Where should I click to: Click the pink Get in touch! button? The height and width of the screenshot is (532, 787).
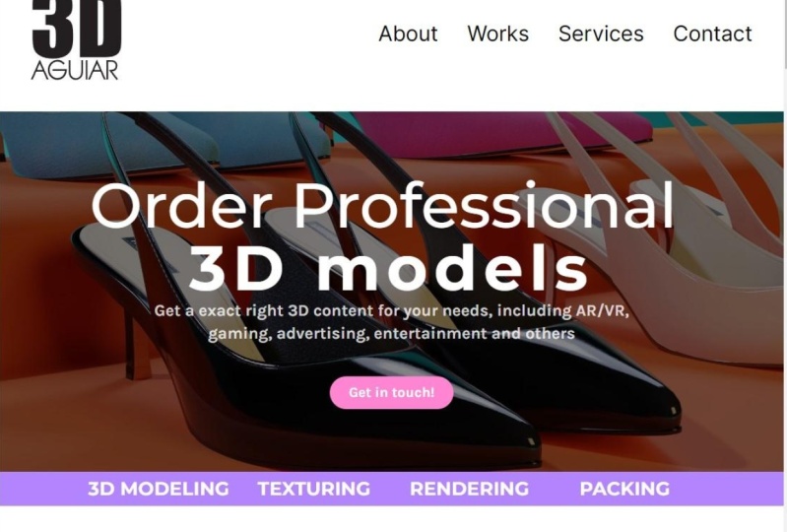pos(391,392)
